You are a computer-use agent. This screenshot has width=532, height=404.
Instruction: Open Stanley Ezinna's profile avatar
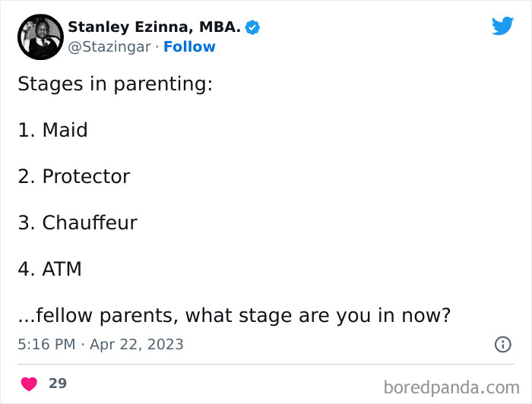pos(40,36)
